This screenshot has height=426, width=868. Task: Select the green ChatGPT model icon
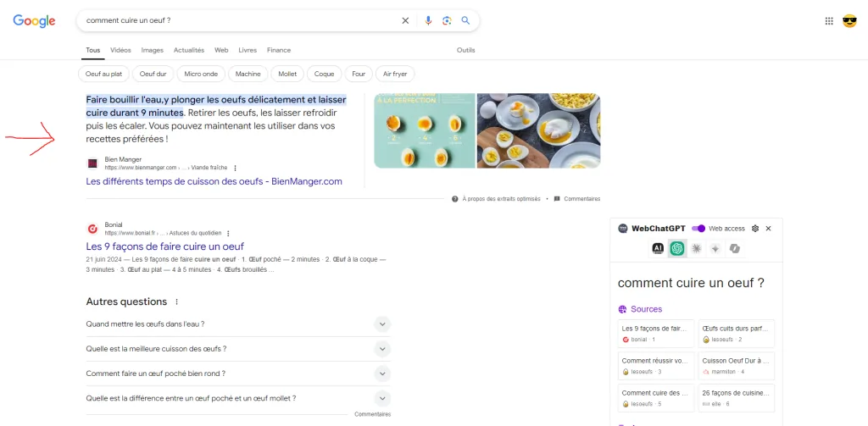pyautogui.click(x=676, y=249)
